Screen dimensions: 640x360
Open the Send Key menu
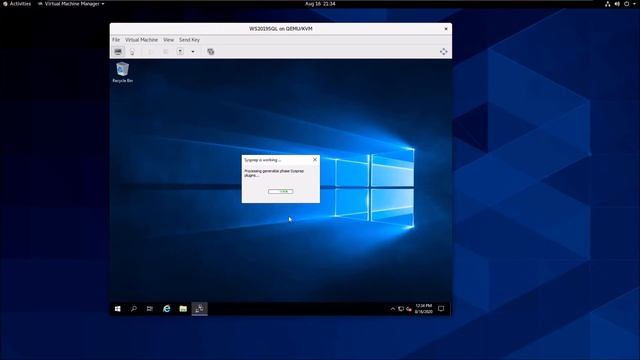pyautogui.click(x=189, y=40)
